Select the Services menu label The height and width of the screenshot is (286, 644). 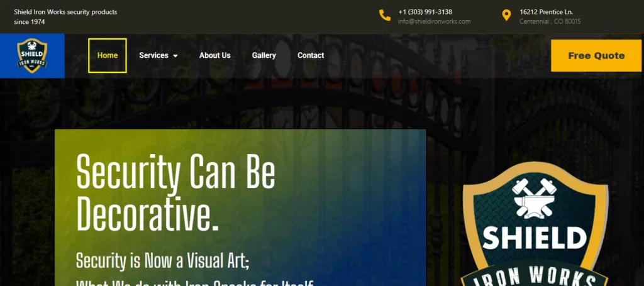[153, 55]
